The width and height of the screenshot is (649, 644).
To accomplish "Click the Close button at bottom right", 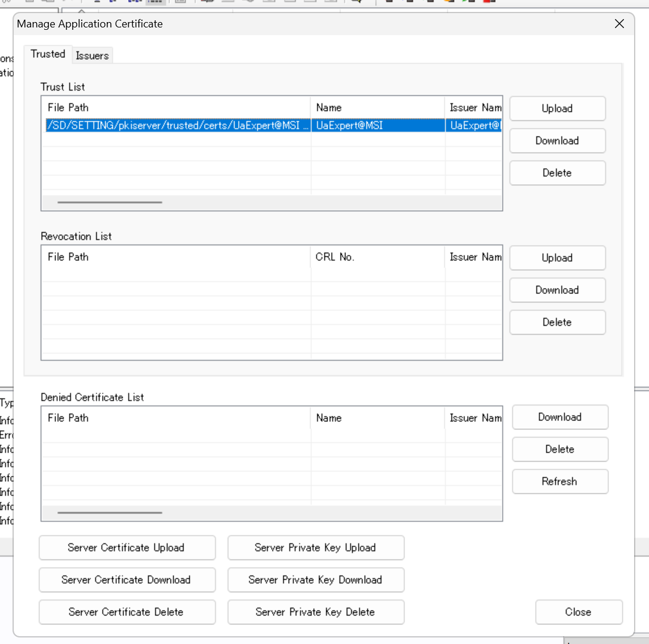I will click(579, 612).
